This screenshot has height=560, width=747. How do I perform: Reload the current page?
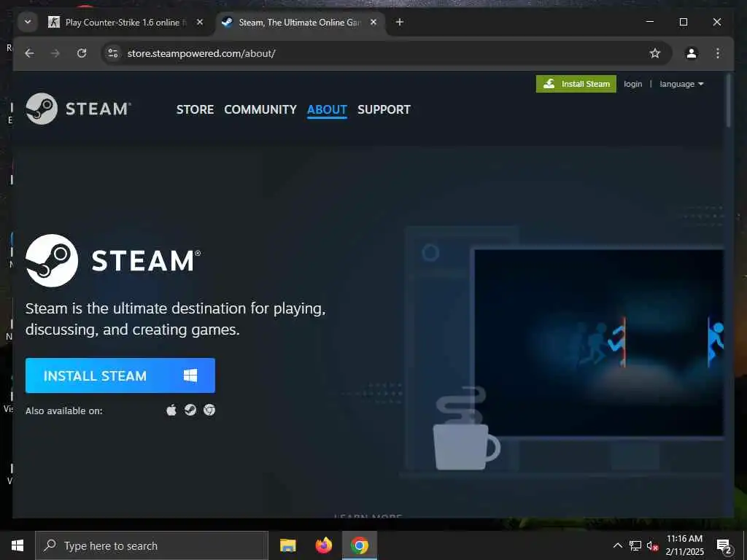[82, 53]
